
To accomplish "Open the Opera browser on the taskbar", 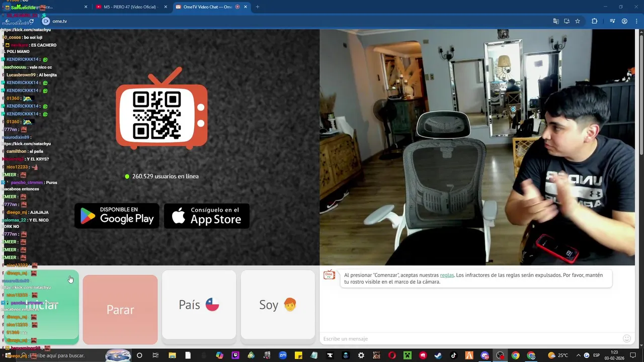I will [392, 355].
